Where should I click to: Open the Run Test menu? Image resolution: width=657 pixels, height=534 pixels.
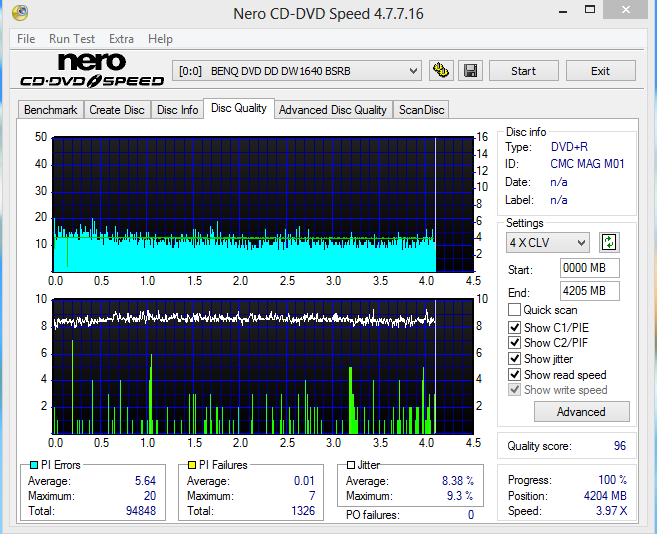point(72,39)
